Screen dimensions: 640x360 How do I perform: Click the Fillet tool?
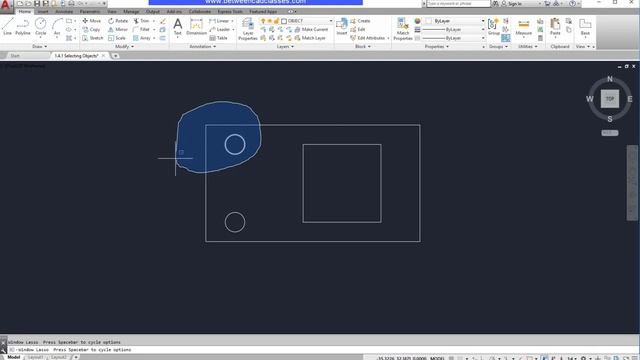click(141, 29)
